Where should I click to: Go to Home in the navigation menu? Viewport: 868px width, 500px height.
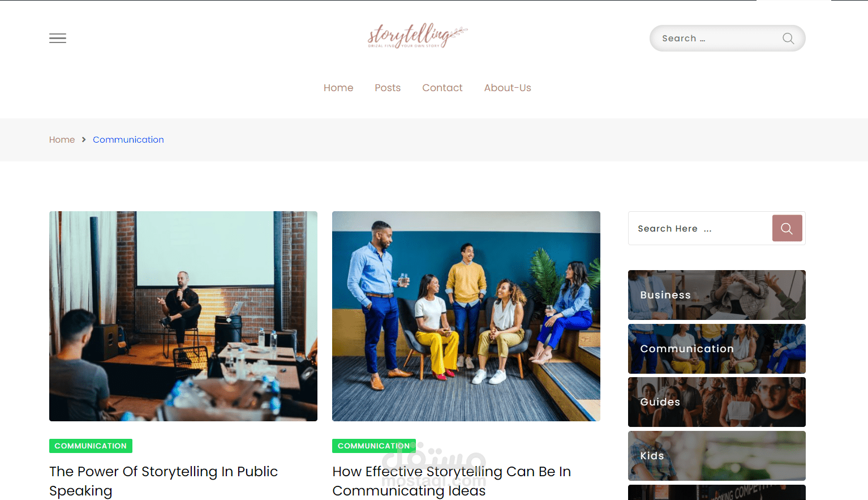click(338, 88)
